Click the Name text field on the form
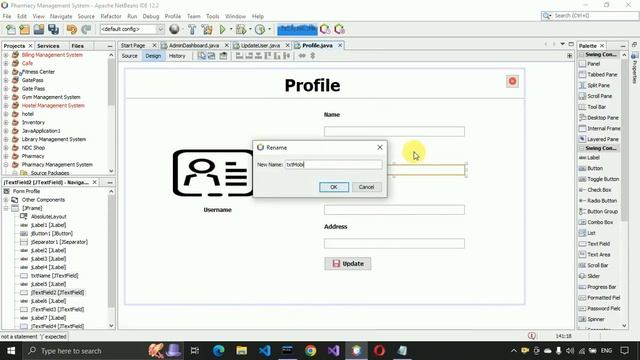Viewport: 640px width, 360px height. pos(394,131)
